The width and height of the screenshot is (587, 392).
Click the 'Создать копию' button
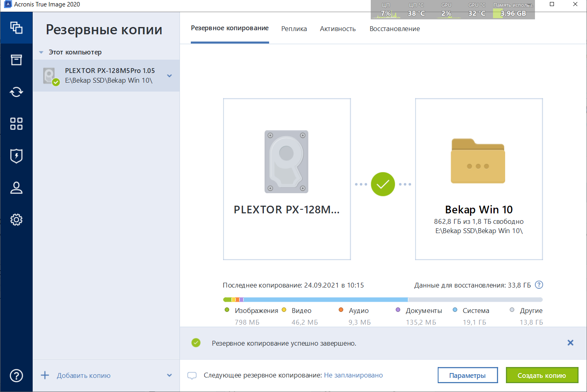click(542, 375)
